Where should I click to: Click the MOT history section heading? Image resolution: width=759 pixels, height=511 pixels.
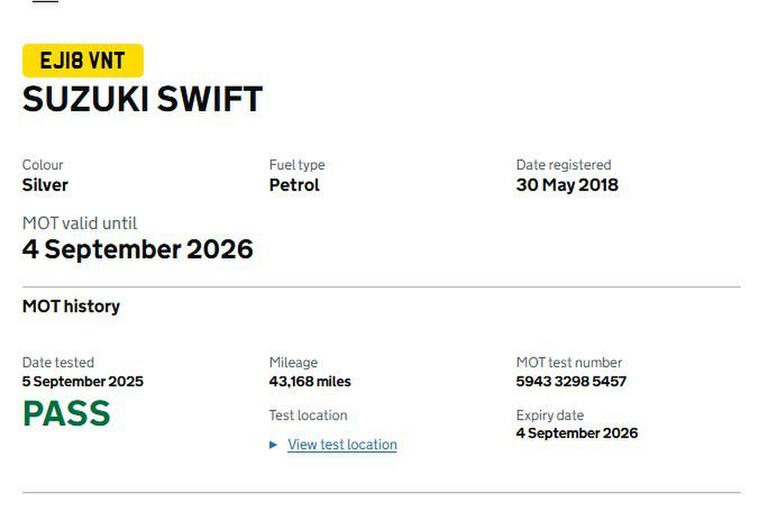coord(71,306)
